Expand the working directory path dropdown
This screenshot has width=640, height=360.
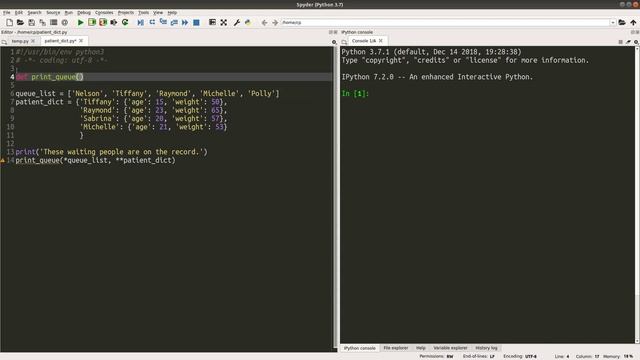613,22
